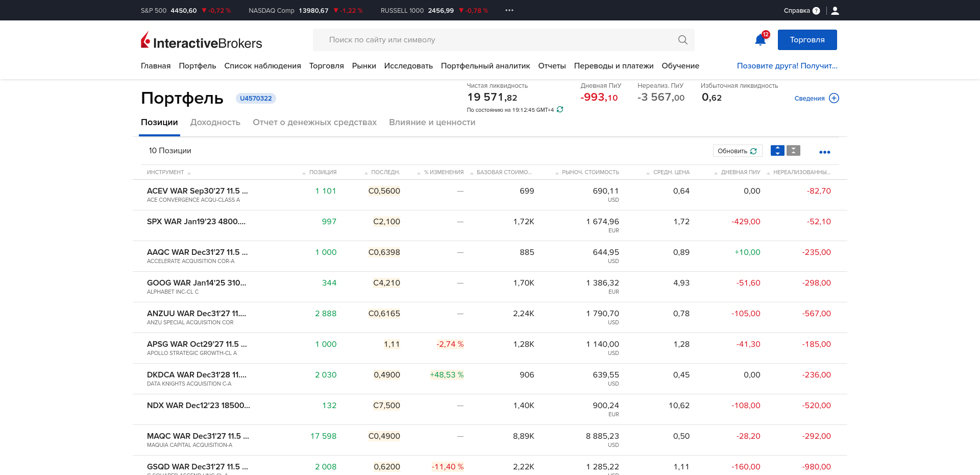The height and width of the screenshot is (475, 980).
Task: Click account badge U4570322
Action: [x=256, y=98]
